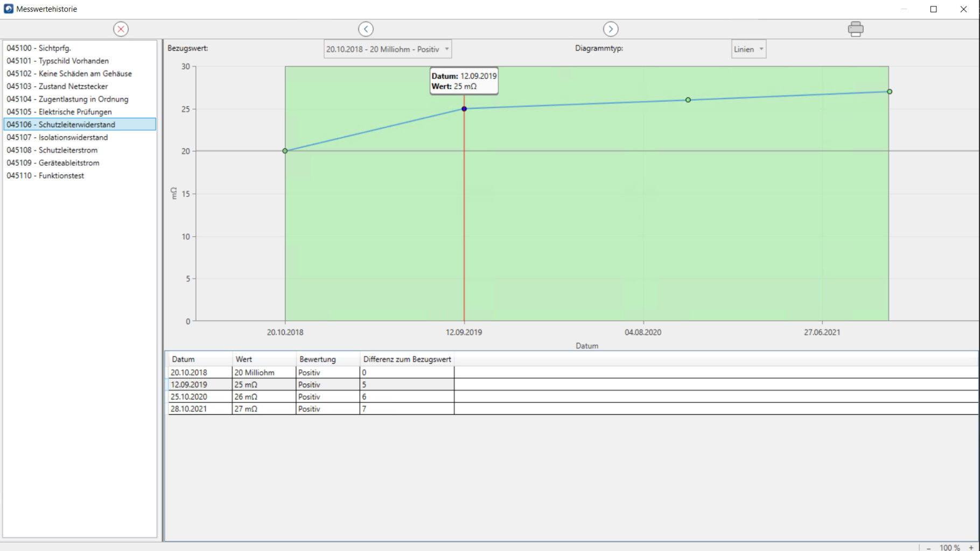Image resolution: width=980 pixels, height=551 pixels.
Task: Select 045108 - Schutzleiterstrom entry
Action: (x=52, y=150)
